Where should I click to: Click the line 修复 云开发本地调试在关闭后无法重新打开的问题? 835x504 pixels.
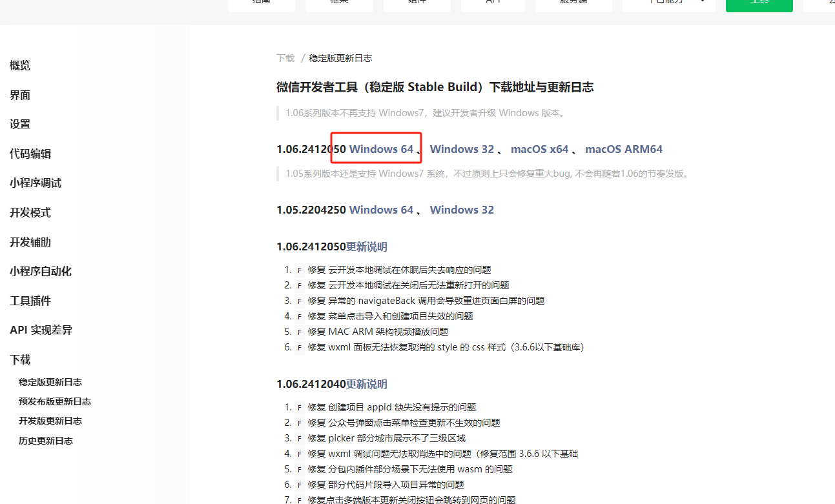point(408,285)
